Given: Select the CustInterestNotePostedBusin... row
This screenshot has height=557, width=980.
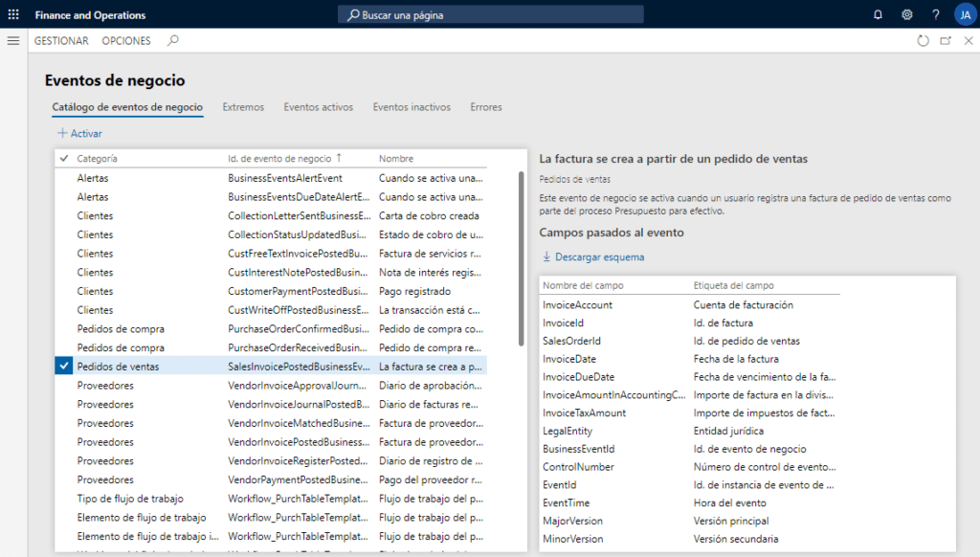Looking at the screenshot, I should 271,272.
